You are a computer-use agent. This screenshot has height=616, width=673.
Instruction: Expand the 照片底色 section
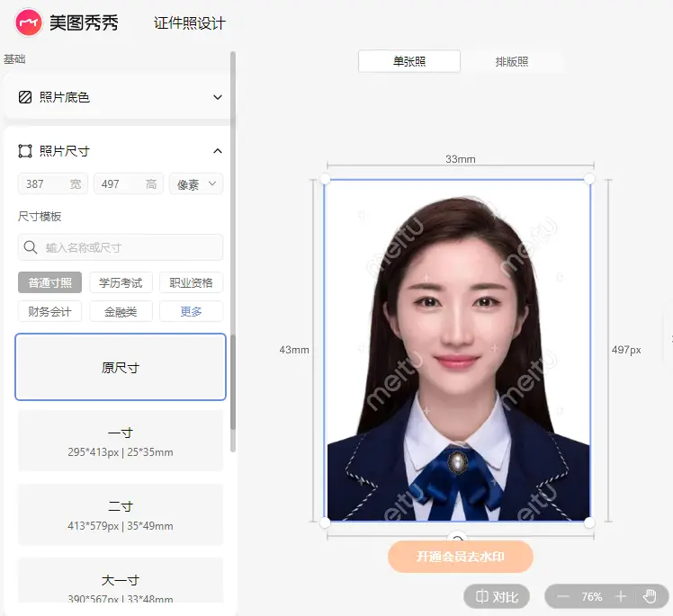218,97
